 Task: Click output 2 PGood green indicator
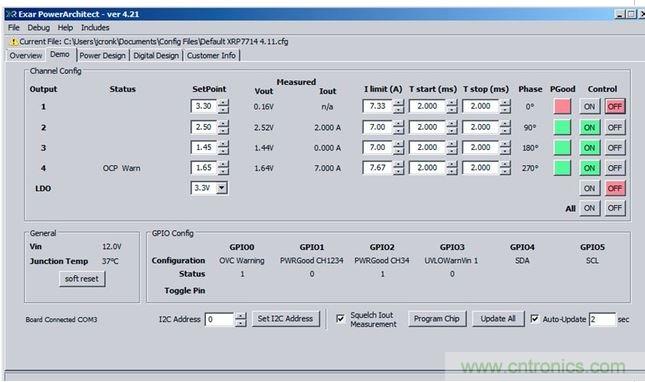click(562, 127)
